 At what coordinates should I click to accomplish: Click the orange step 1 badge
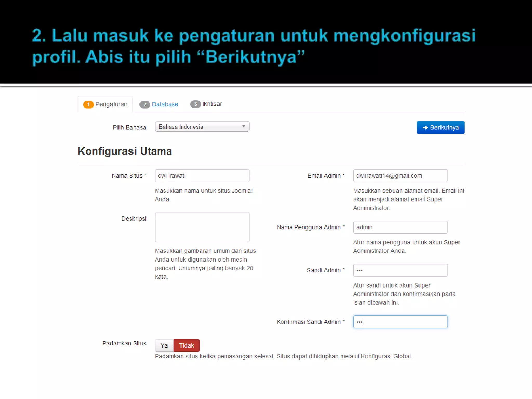tap(88, 104)
